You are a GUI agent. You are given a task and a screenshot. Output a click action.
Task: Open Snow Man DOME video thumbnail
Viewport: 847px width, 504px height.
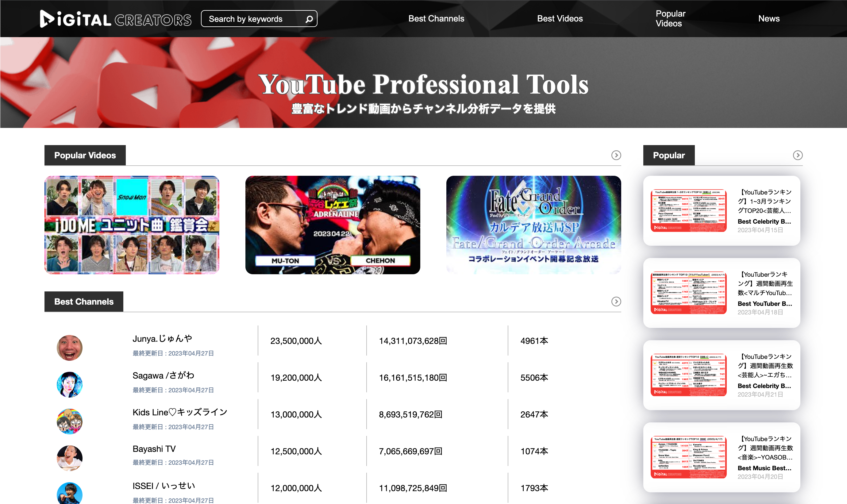132,225
